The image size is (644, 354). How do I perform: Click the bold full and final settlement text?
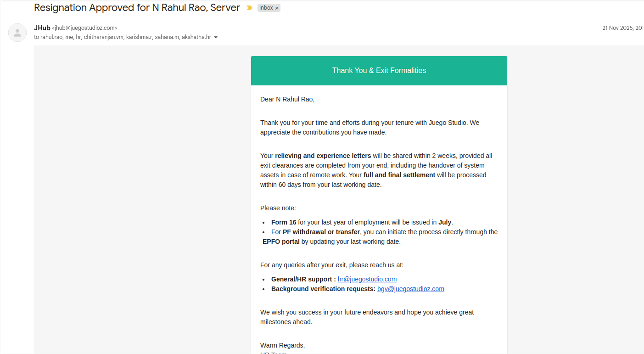[399, 175]
